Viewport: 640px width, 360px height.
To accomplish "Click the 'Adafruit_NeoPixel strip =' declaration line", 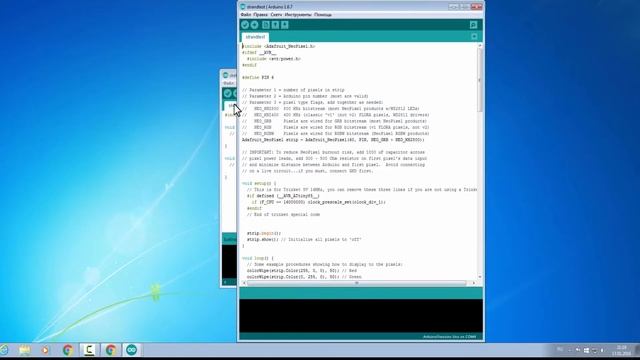I will [333, 140].
